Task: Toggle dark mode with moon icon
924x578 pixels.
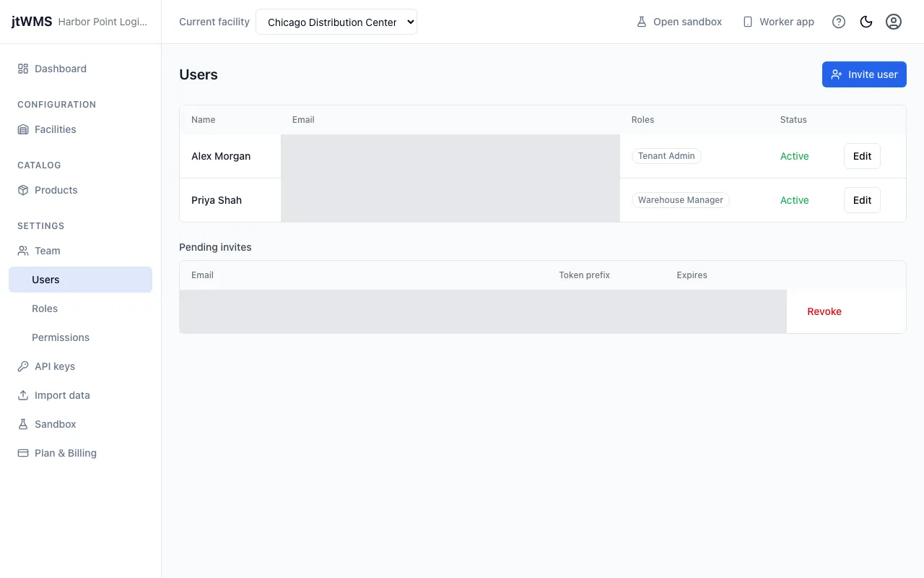Action: pos(866,22)
